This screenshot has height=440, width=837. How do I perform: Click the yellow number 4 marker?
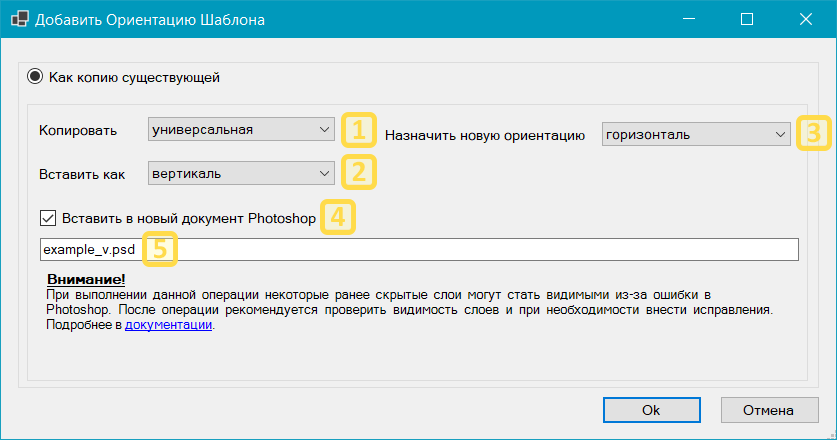337,218
